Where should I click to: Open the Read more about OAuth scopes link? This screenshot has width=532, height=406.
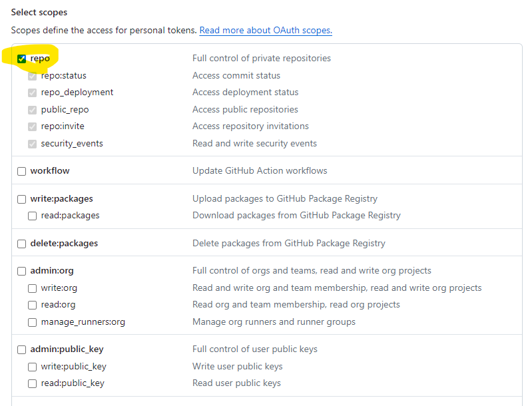tap(265, 31)
